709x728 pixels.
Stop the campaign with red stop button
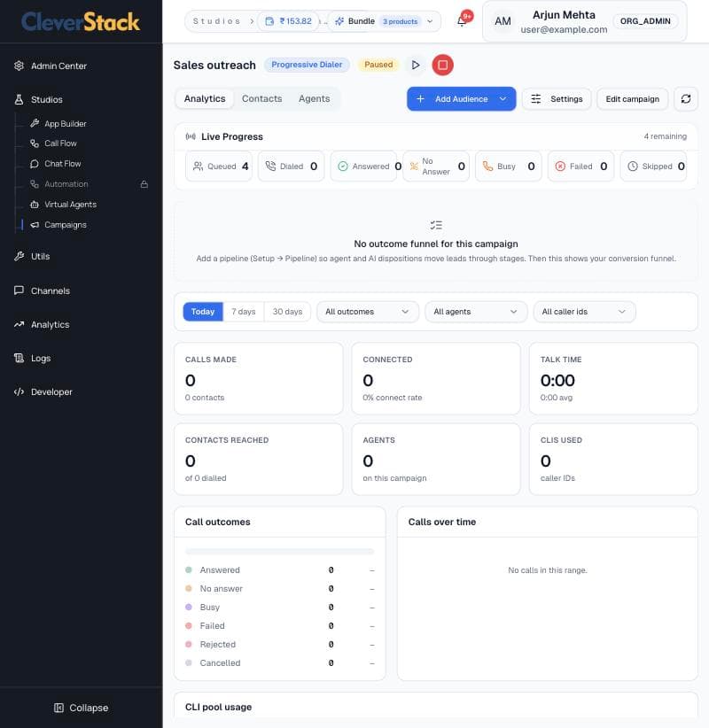[x=443, y=65]
